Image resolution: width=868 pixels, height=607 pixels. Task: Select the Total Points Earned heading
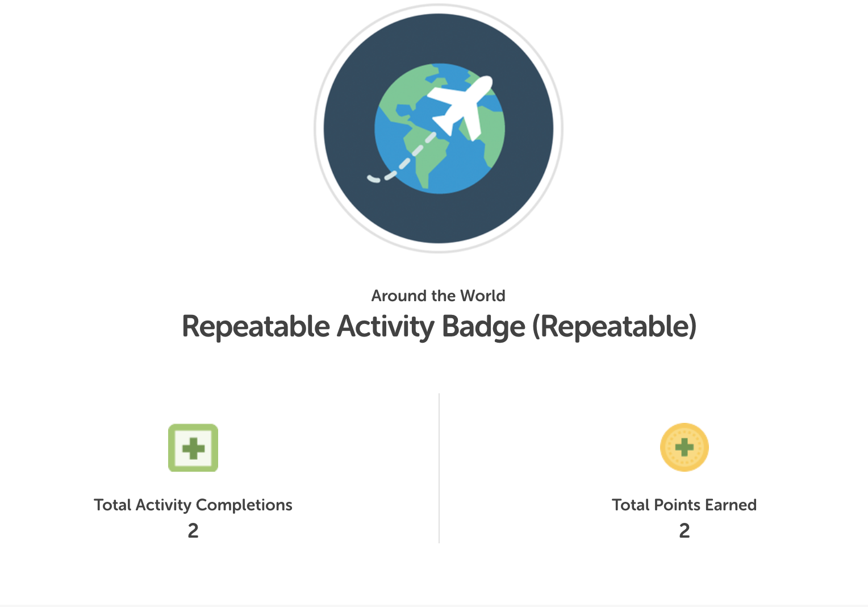click(x=684, y=505)
